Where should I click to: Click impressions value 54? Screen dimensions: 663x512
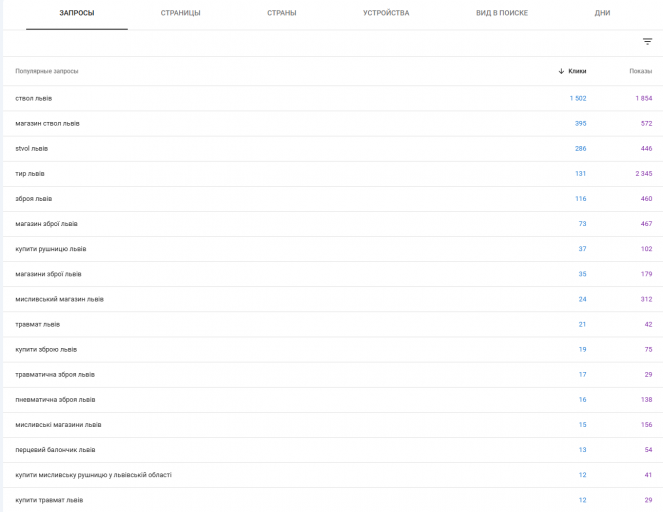[x=648, y=450]
